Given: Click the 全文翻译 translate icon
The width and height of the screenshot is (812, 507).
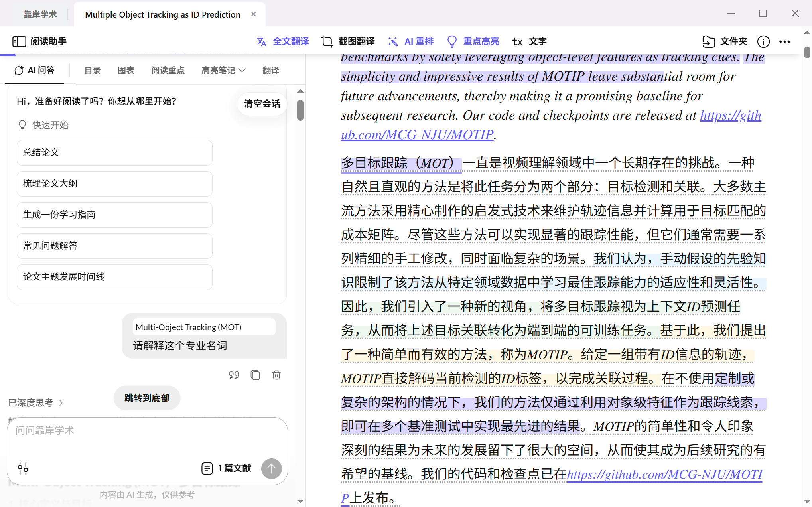Looking at the screenshot, I should (x=262, y=41).
